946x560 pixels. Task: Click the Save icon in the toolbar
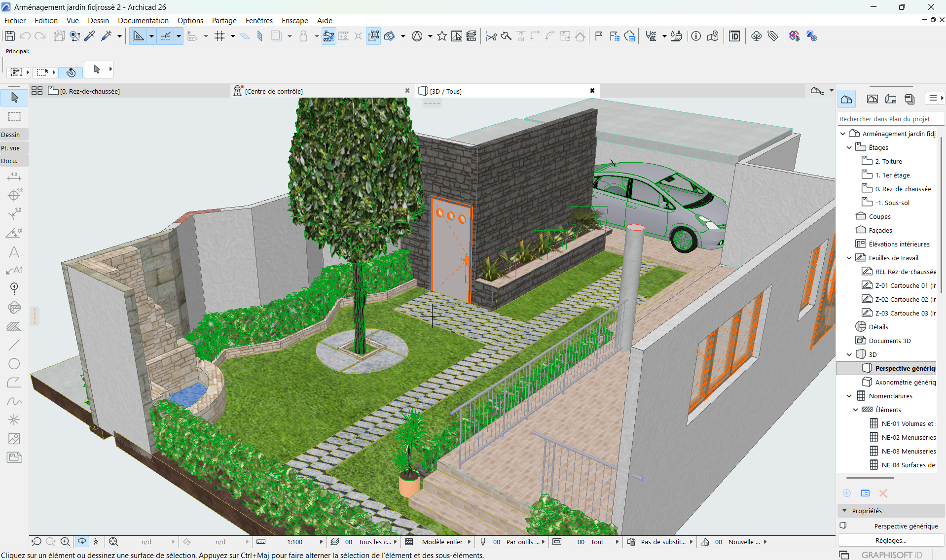coord(9,36)
